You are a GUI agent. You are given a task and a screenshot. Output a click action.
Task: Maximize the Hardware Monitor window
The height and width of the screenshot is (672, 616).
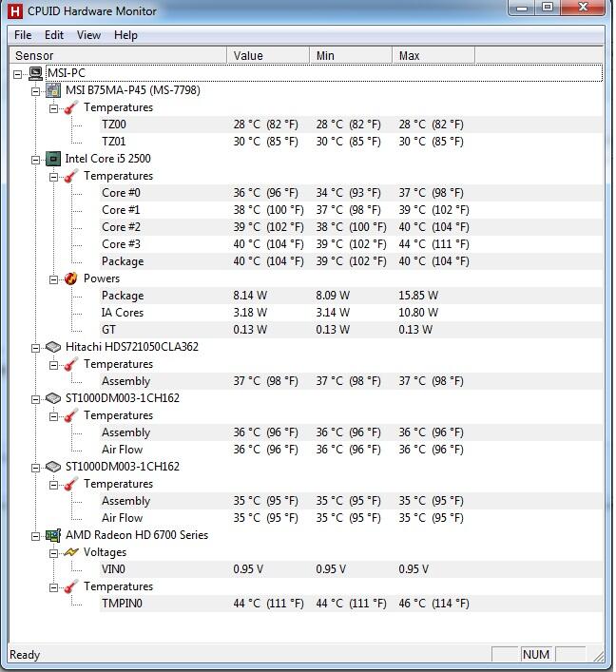tap(548, 8)
